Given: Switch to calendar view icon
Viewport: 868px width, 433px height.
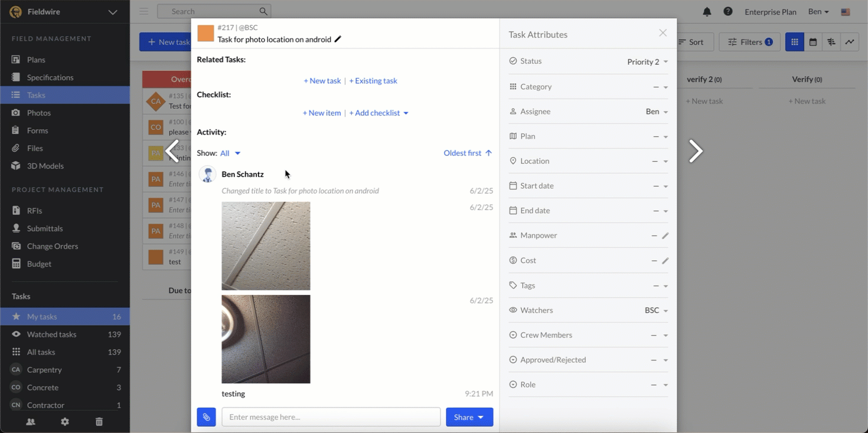Looking at the screenshot, I should 813,42.
